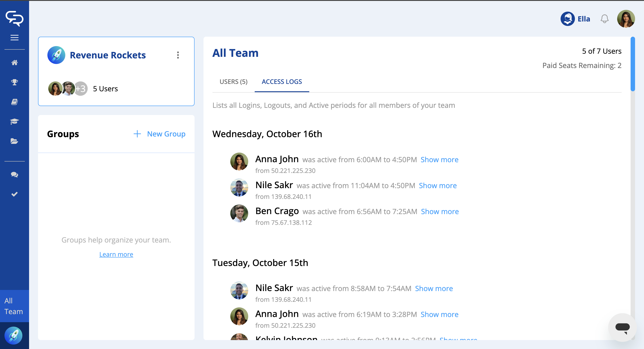This screenshot has width=644, height=349.
Task: Open Ella assistant icon
Action: tap(568, 19)
